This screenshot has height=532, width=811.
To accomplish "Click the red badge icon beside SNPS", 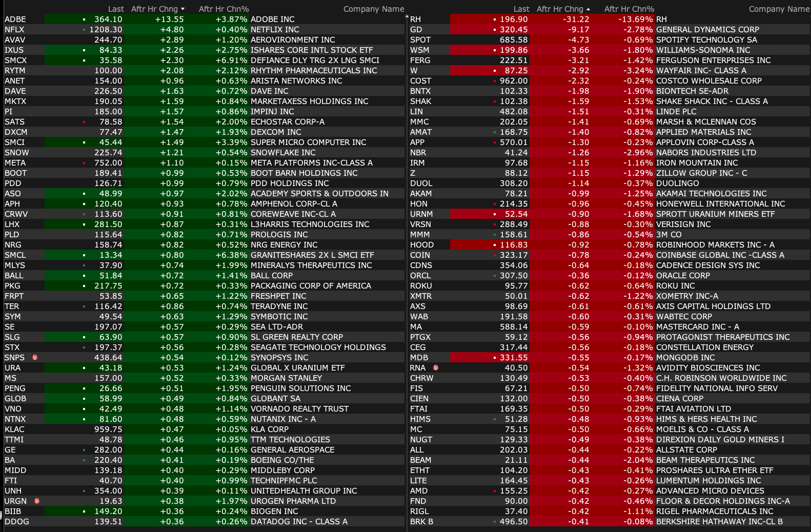I will pyautogui.click(x=35, y=357).
